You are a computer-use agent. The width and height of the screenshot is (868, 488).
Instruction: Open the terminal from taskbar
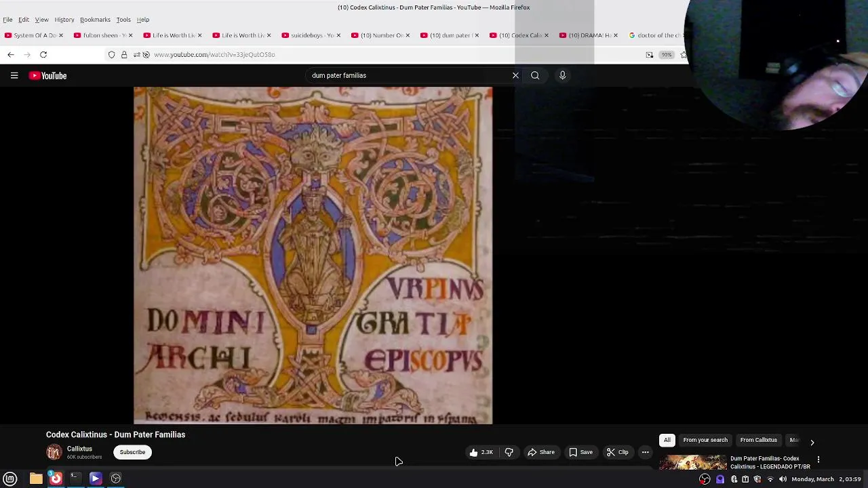click(x=75, y=479)
